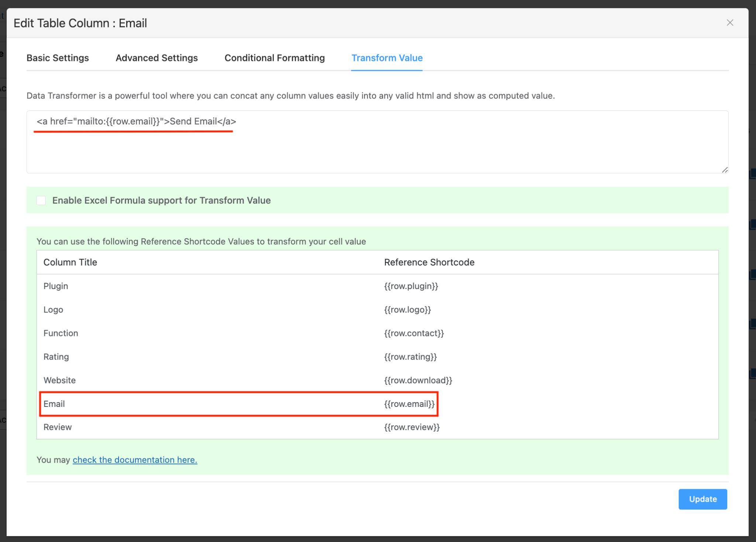Image resolution: width=756 pixels, height=542 pixels.
Task: Click the {{row.plugin}} shortcode
Action: pos(411,286)
